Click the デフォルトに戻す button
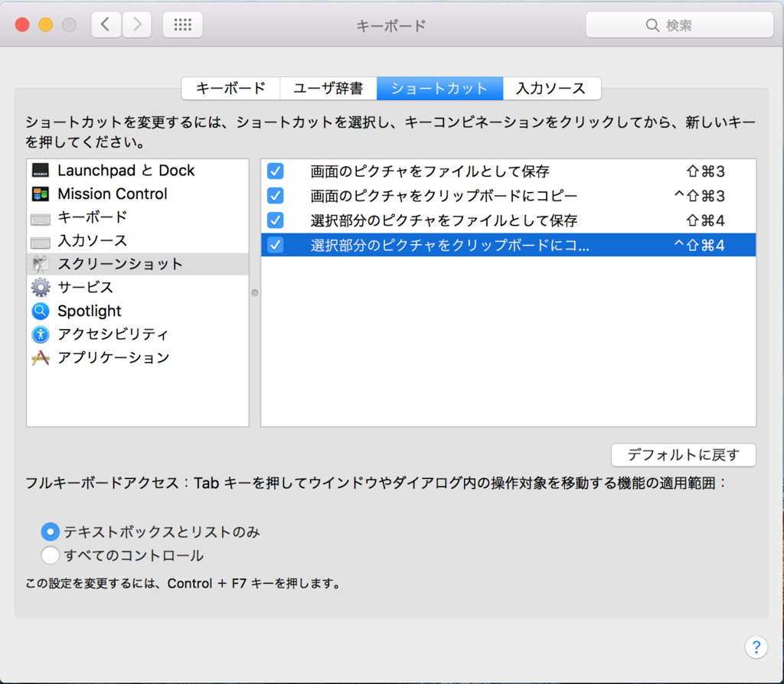 [683, 455]
